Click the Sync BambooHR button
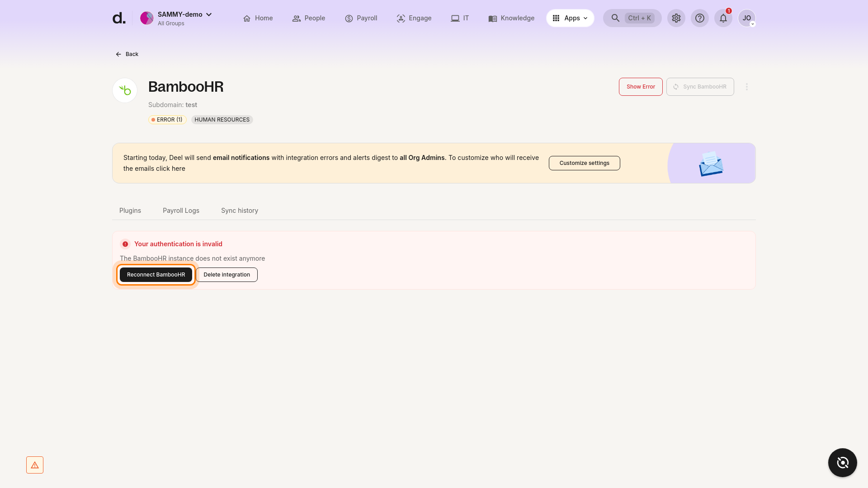The image size is (868, 488). (700, 87)
